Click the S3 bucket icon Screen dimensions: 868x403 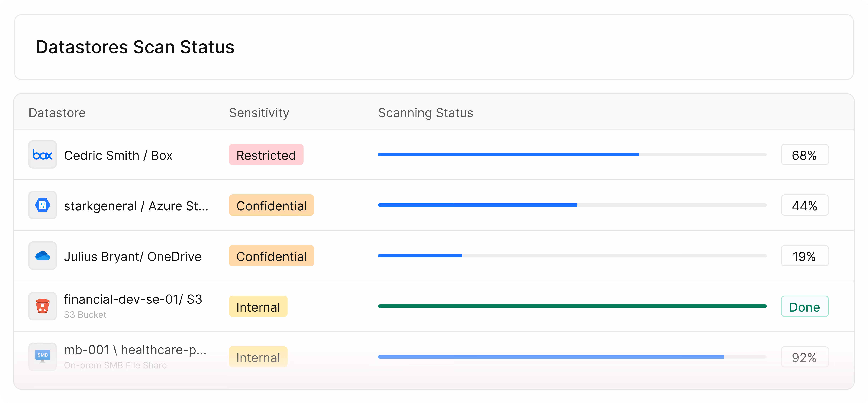[x=42, y=306]
